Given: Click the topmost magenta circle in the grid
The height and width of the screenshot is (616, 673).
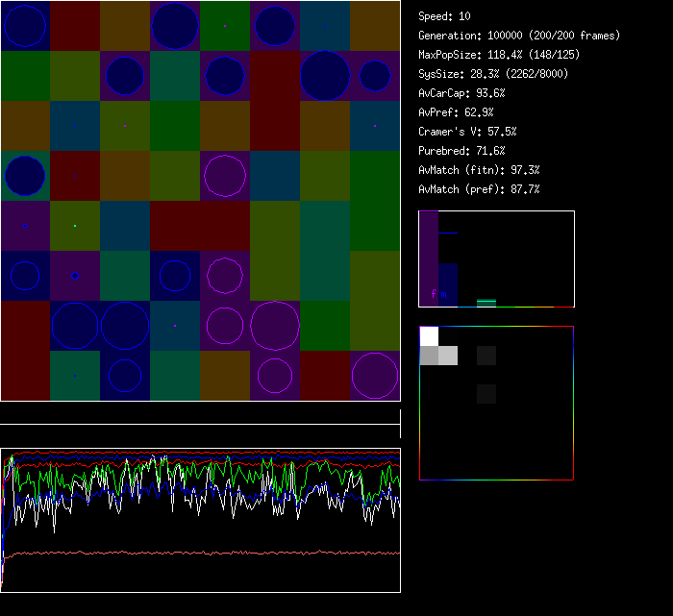Looking at the screenshot, I should tap(225, 176).
